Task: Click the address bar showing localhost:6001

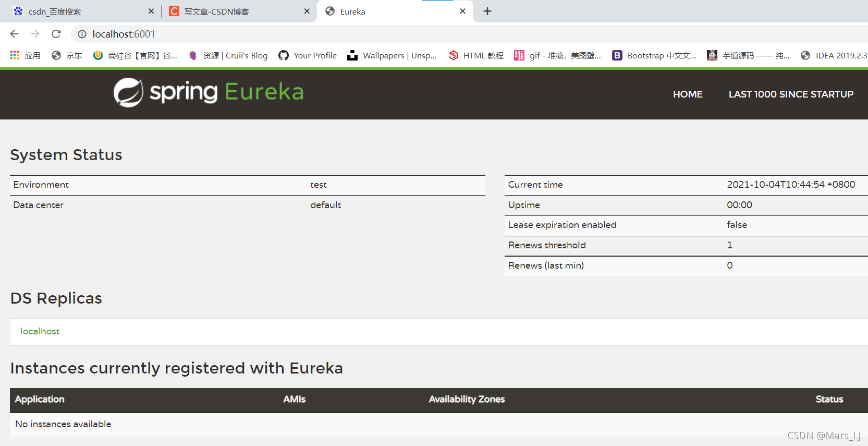Action: (x=469, y=34)
